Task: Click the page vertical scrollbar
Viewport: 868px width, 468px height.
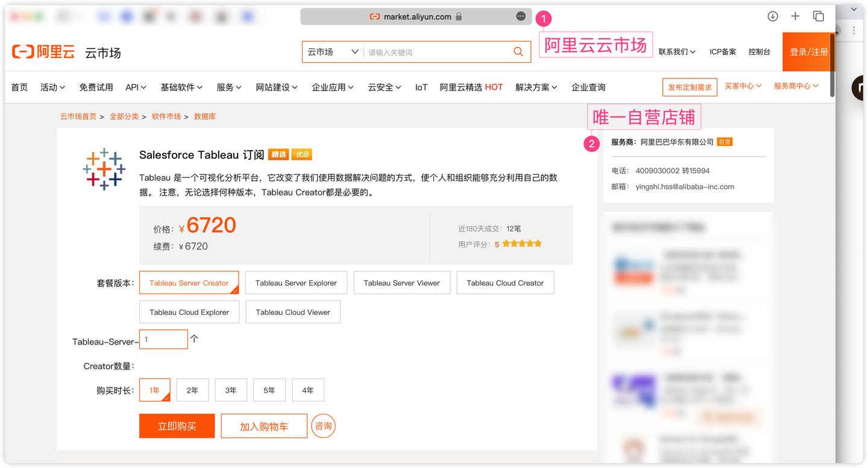Action: click(832, 65)
